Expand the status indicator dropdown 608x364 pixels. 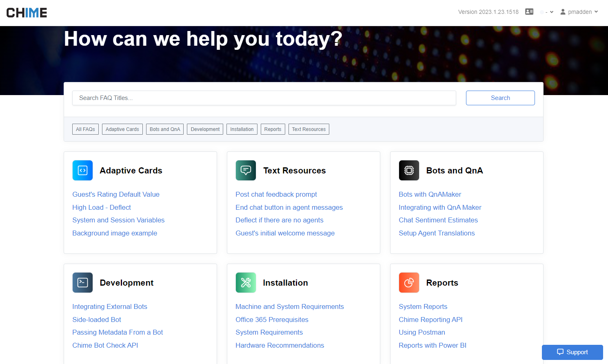547,12
